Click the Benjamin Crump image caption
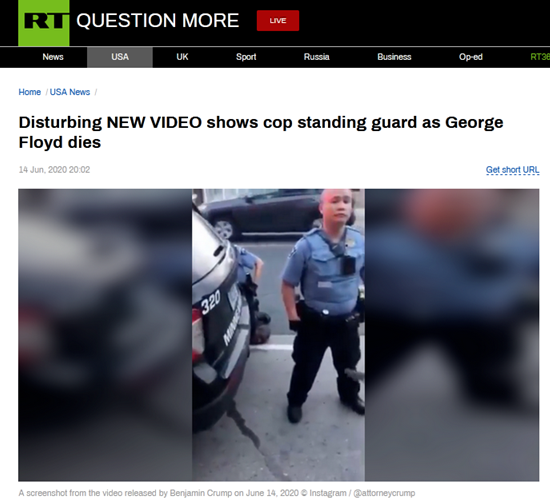This screenshot has width=550, height=500. pos(216,493)
